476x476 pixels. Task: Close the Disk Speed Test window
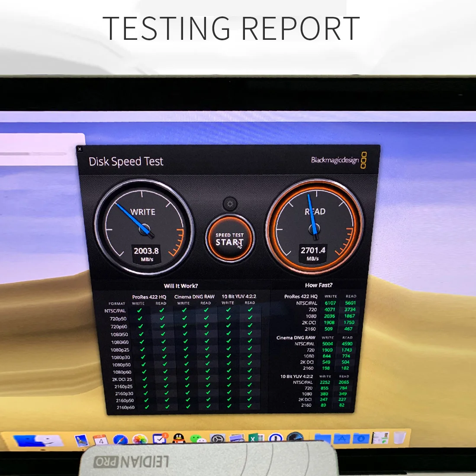click(x=80, y=149)
